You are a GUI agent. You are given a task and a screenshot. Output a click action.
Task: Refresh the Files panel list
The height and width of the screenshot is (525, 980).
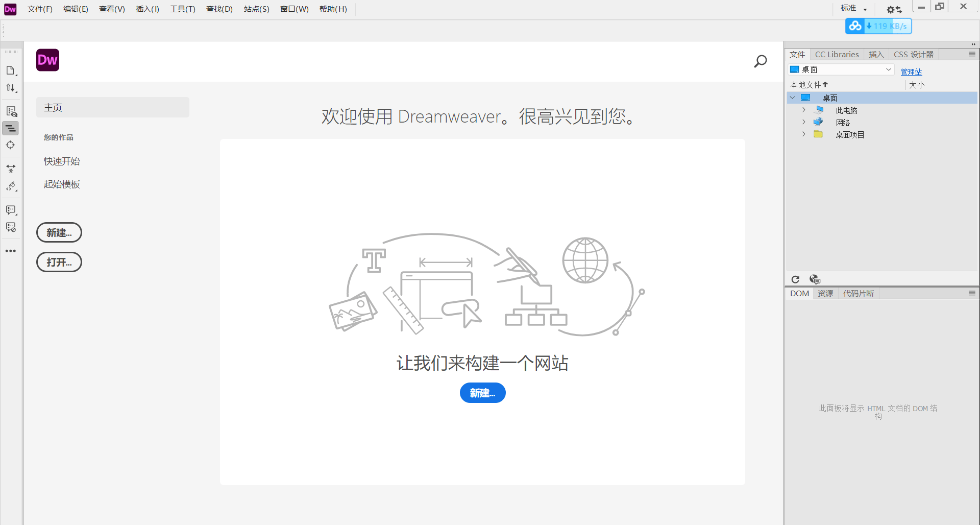[x=795, y=279]
